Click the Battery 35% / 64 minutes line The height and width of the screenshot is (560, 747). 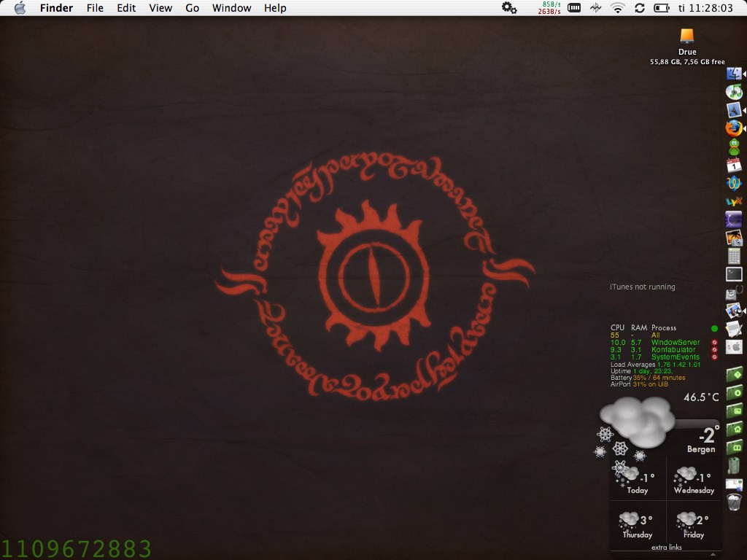tap(648, 378)
